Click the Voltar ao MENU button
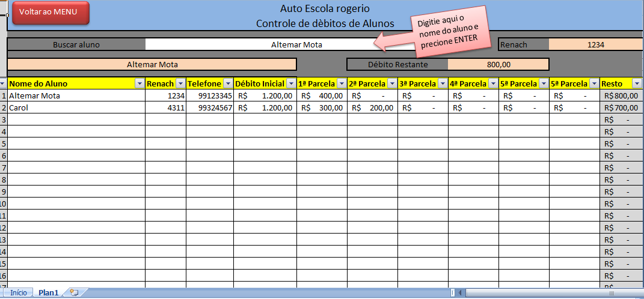This screenshot has width=644, height=299. pos(51,13)
